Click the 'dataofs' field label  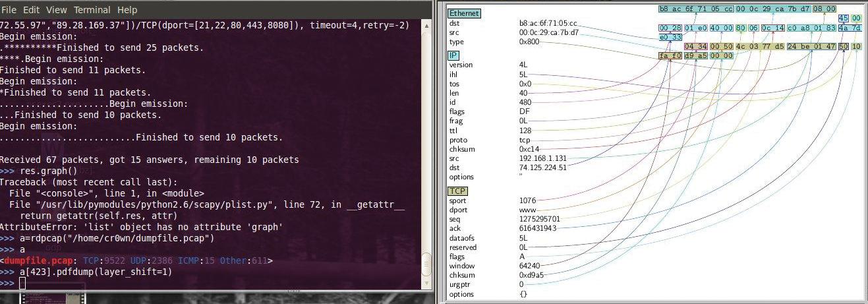[x=461, y=238]
